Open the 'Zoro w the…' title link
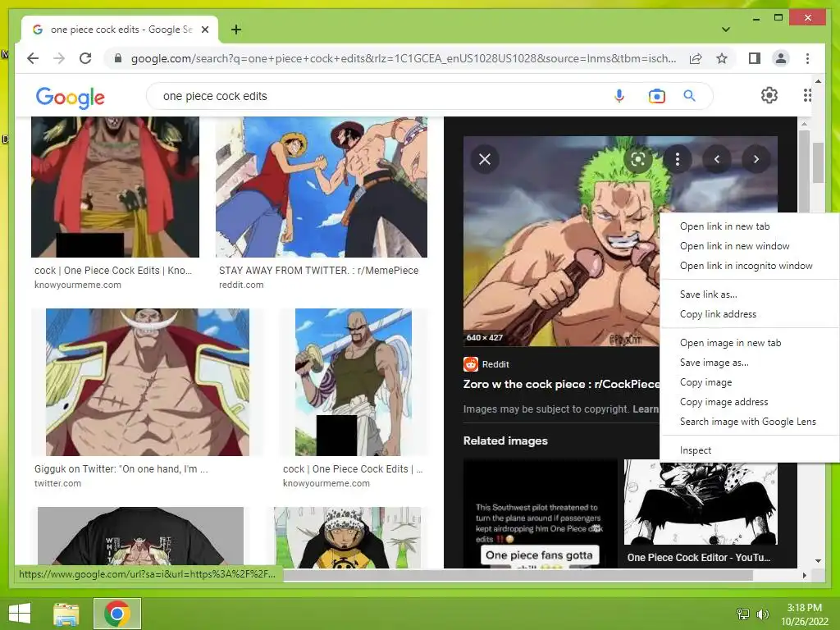Viewport: 840px width, 630px height. coord(561,384)
